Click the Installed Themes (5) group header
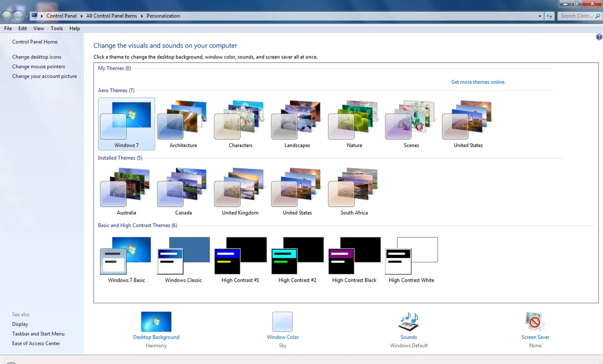Screen dimensions: 603x364 click(120, 158)
